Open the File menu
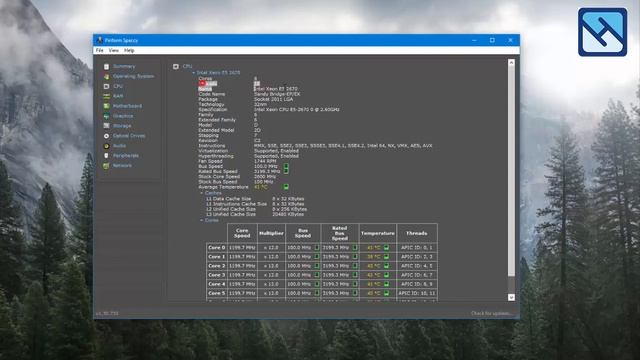This screenshot has width=640, height=360. pos(99,50)
